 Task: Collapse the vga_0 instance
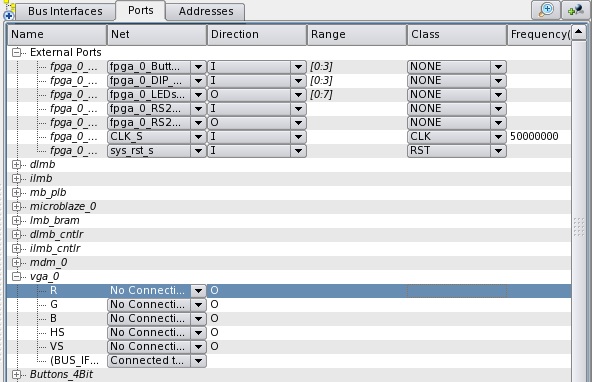click(16, 276)
